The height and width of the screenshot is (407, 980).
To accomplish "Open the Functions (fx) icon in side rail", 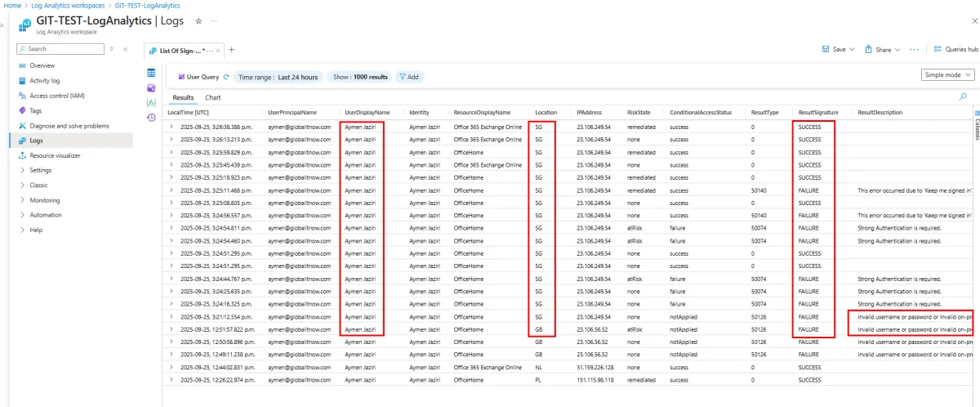I will 151,102.
